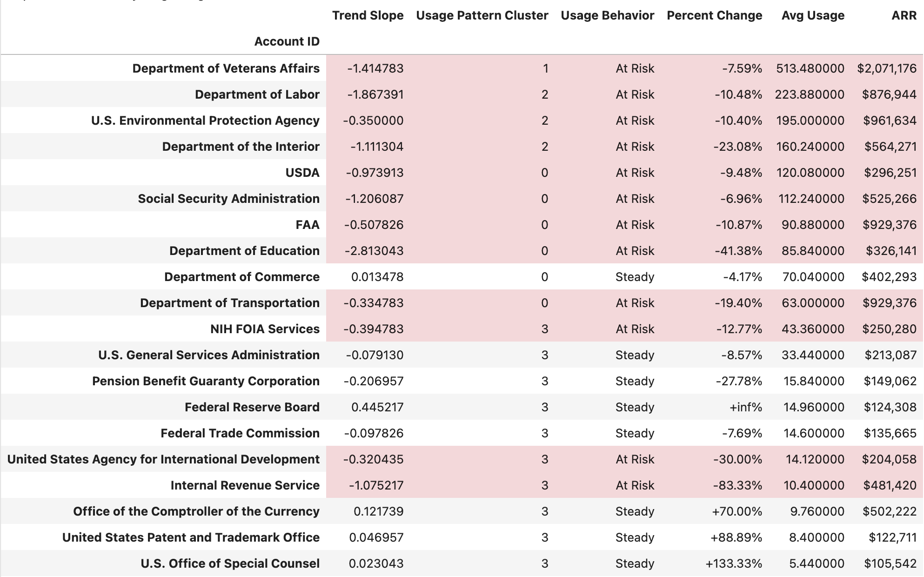Sort by the Avg Usage column header

pyautogui.click(x=812, y=15)
